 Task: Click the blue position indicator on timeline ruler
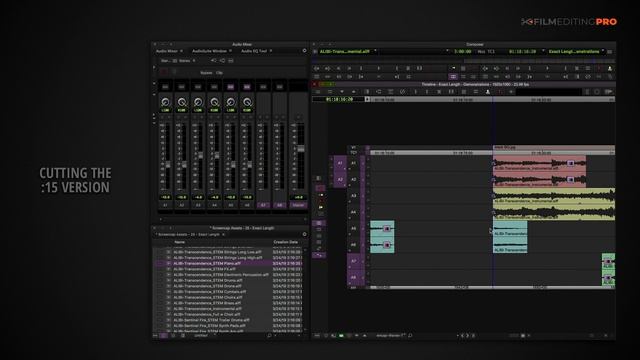pyautogui.click(x=493, y=99)
